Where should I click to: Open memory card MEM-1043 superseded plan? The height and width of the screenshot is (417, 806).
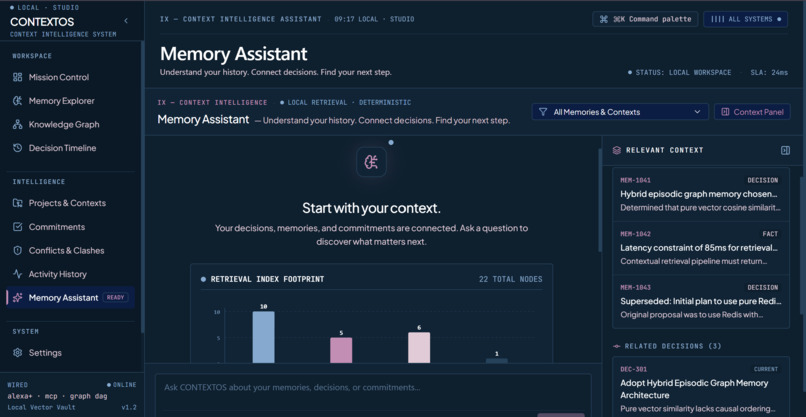pyautogui.click(x=701, y=301)
